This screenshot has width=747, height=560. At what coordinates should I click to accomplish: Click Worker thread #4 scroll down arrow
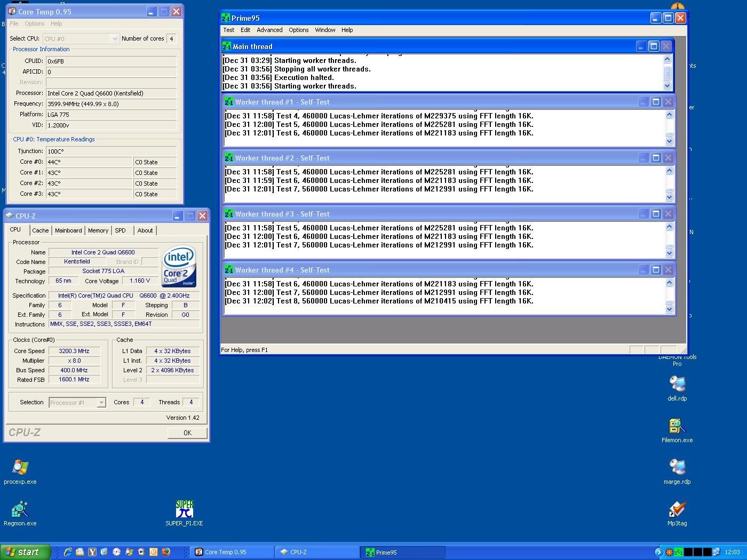pos(670,309)
